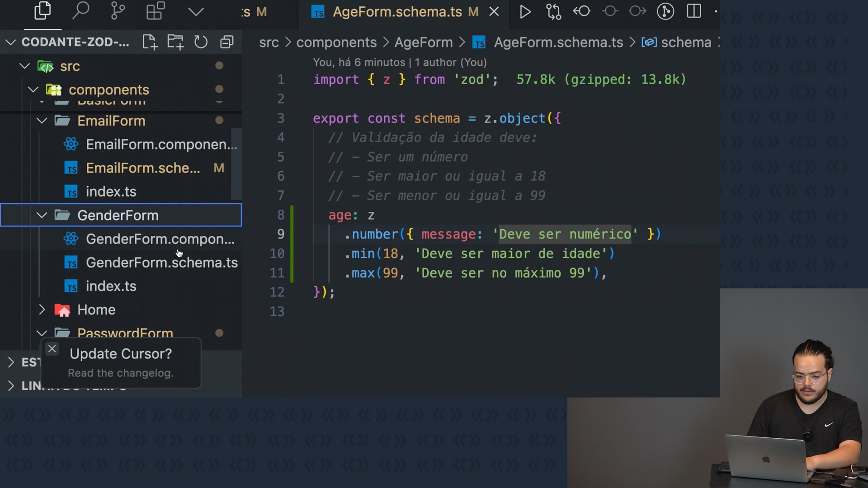Image resolution: width=868 pixels, height=488 pixels.
Task: Run the file with the play icon
Action: click(x=525, y=12)
